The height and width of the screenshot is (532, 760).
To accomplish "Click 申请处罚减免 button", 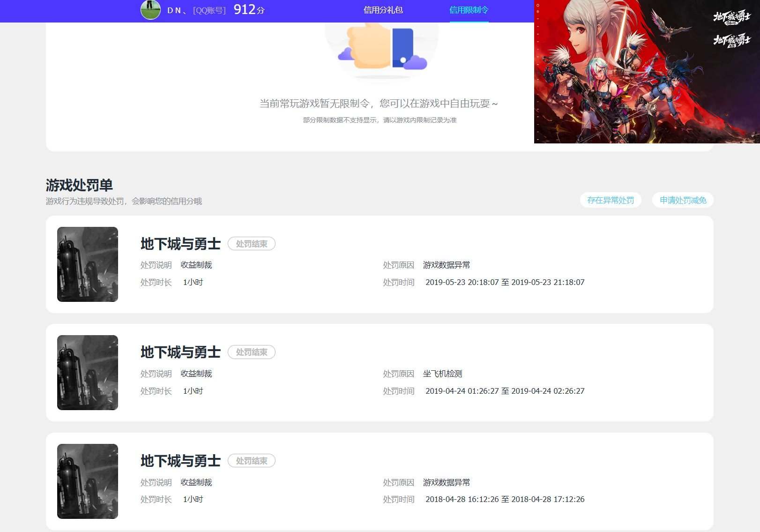I will tap(683, 200).
